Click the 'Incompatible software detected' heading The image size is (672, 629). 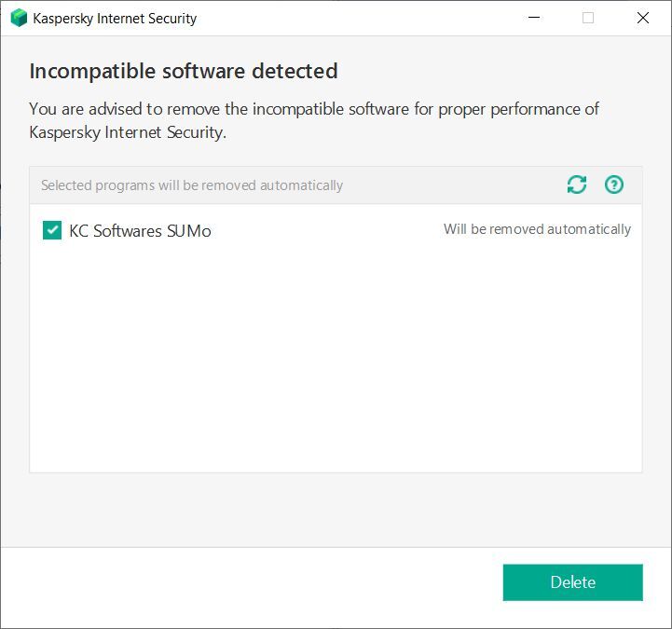click(184, 71)
